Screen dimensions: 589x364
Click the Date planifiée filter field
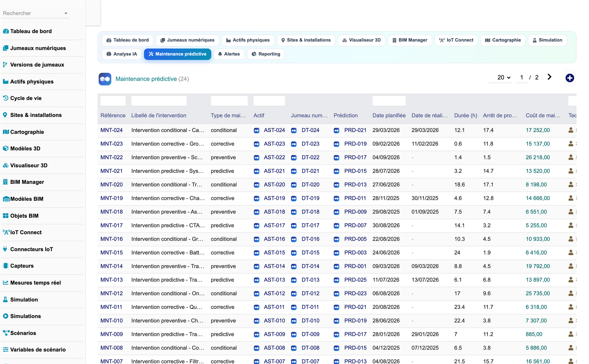coord(389,101)
